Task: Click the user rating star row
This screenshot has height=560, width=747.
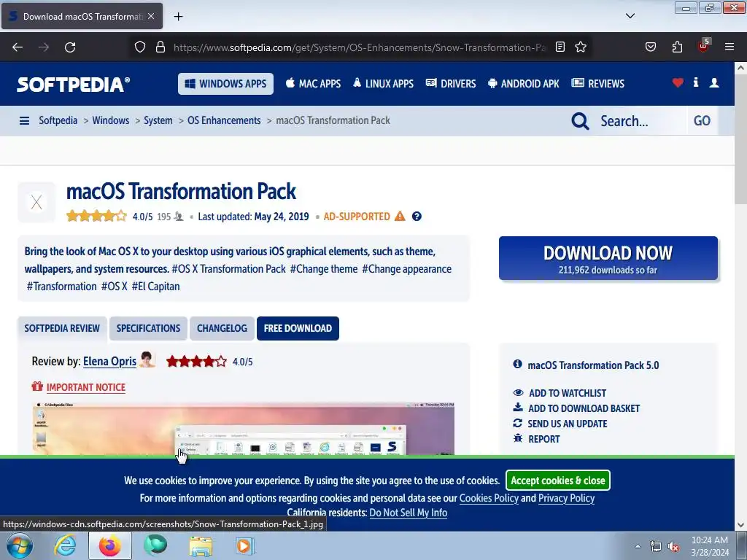Action: [97, 216]
